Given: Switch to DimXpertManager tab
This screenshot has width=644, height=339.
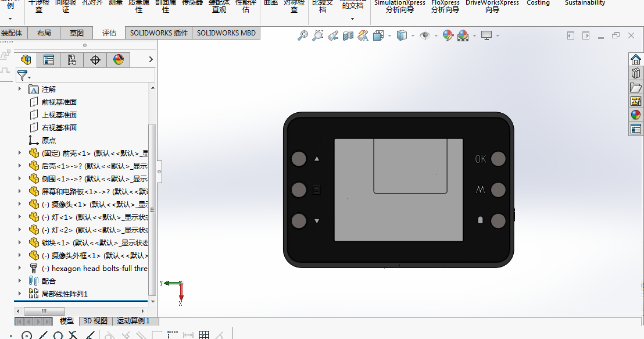Looking at the screenshot, I should point(95,60).
